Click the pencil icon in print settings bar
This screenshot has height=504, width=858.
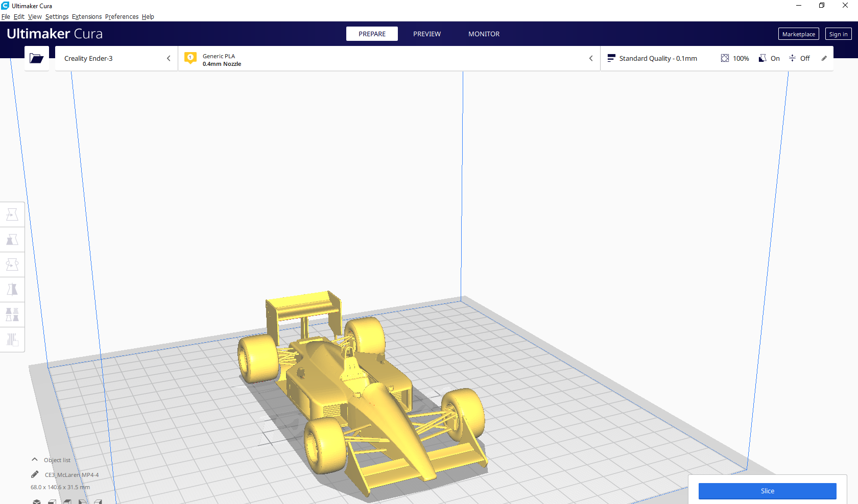(824, 58)
